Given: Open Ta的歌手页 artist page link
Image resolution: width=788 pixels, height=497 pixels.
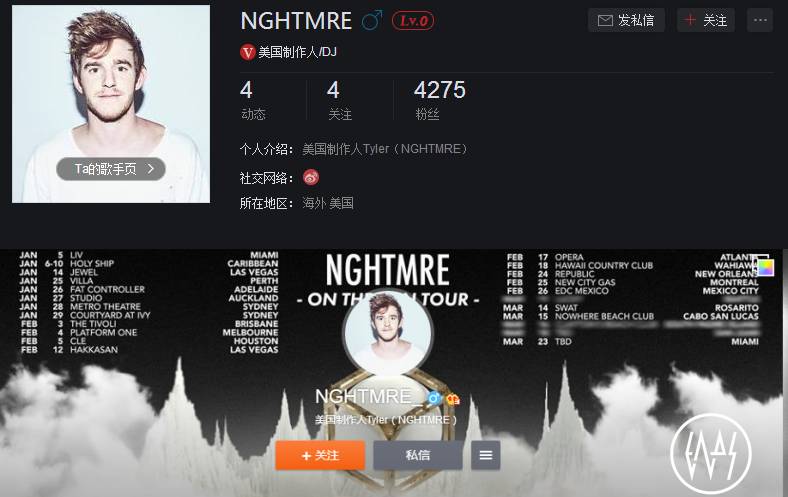Looking at the screenshot, I should (111, 169).
